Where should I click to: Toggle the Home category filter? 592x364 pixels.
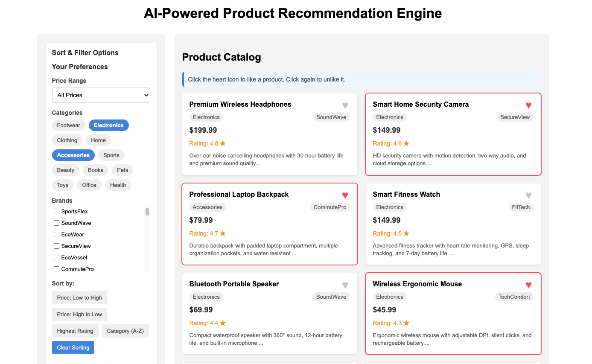[x=98, y=140]
